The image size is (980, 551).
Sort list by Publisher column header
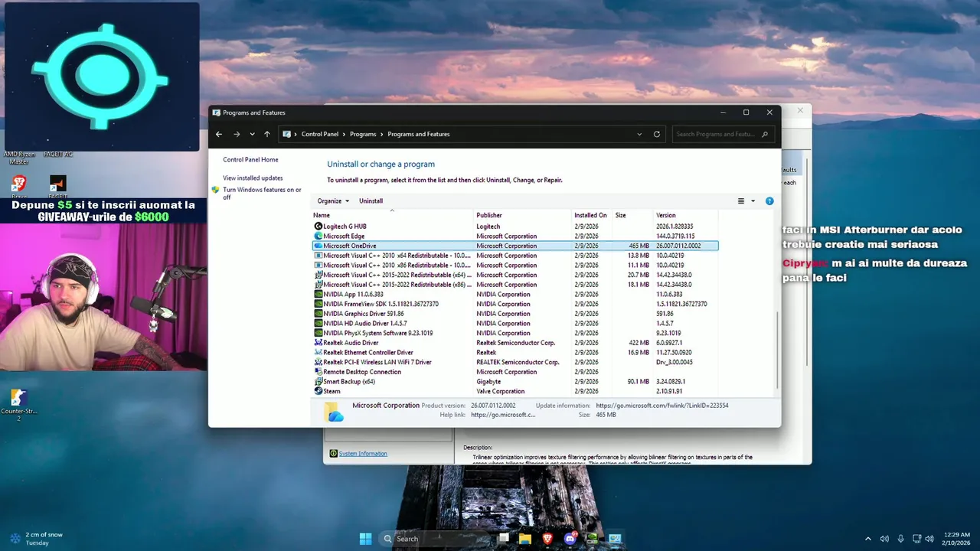[x=524, y=215]
